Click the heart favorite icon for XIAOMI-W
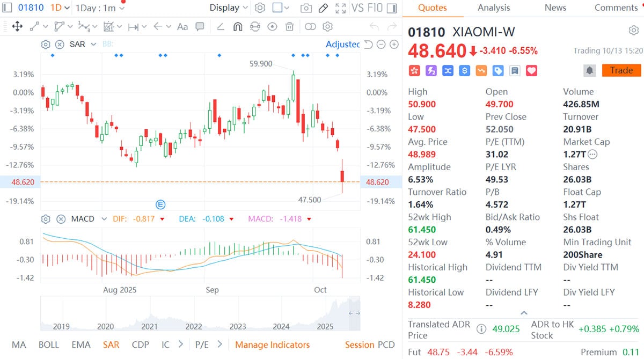The height and width of the screenshot is (359, 644). [531, 70]
